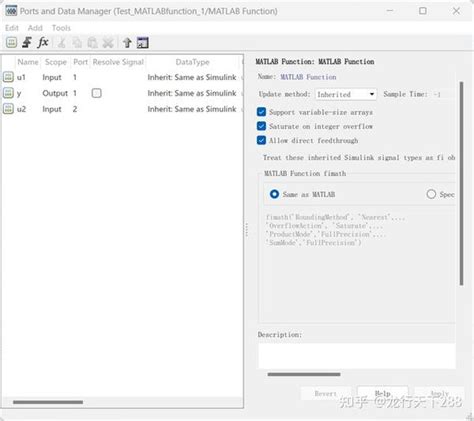Click the Add Data toolbar icon

(11, 43)
